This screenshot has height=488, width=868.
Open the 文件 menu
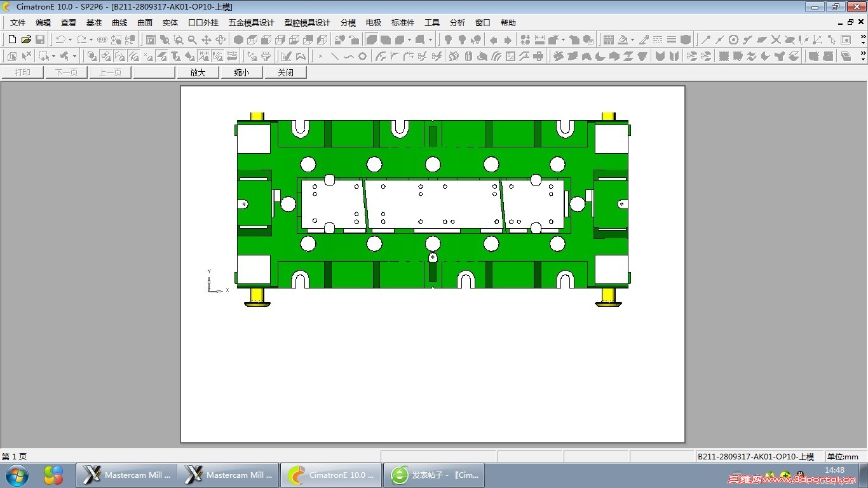18,23
